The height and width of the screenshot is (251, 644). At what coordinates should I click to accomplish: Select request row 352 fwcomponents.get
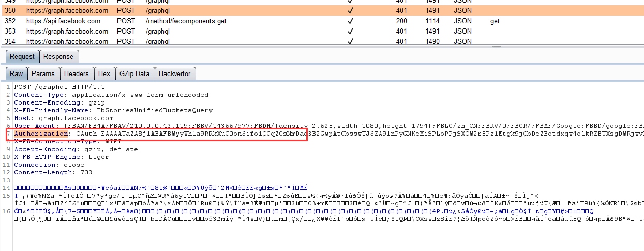click(x=322, y=21)
